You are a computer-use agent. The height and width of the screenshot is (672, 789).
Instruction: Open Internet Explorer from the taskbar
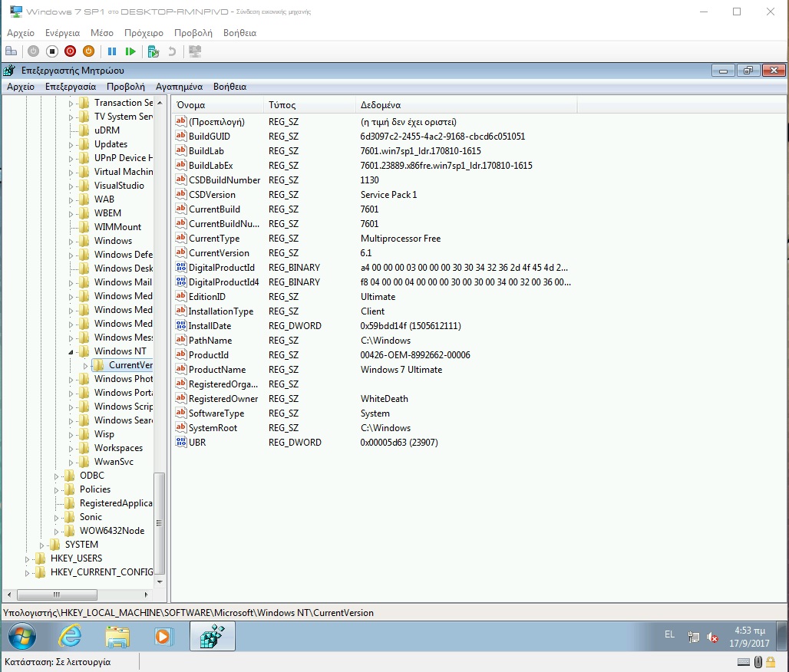[70, 636]
